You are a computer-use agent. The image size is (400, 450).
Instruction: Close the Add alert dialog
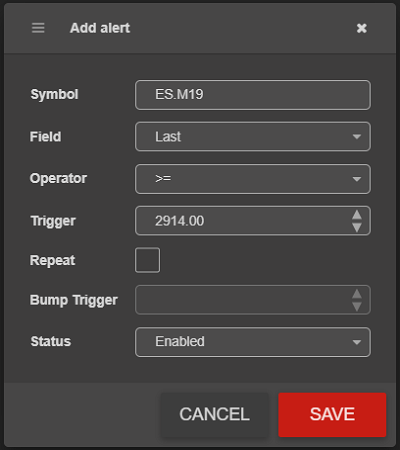pos(362,28)
